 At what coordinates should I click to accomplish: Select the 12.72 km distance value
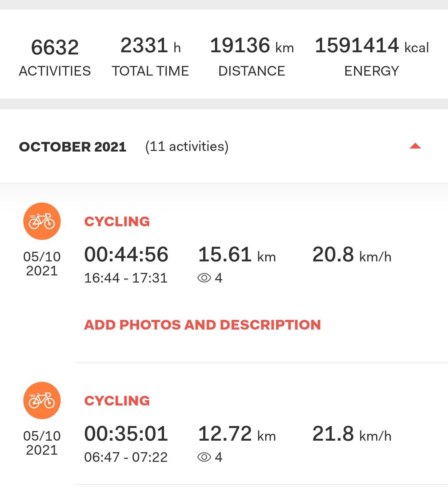237,434
